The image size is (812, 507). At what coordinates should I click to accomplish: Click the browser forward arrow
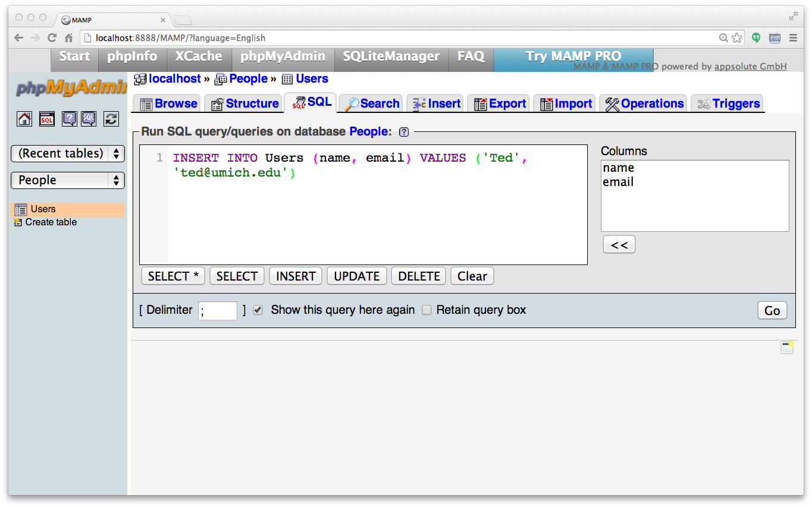tap(35, 38)
